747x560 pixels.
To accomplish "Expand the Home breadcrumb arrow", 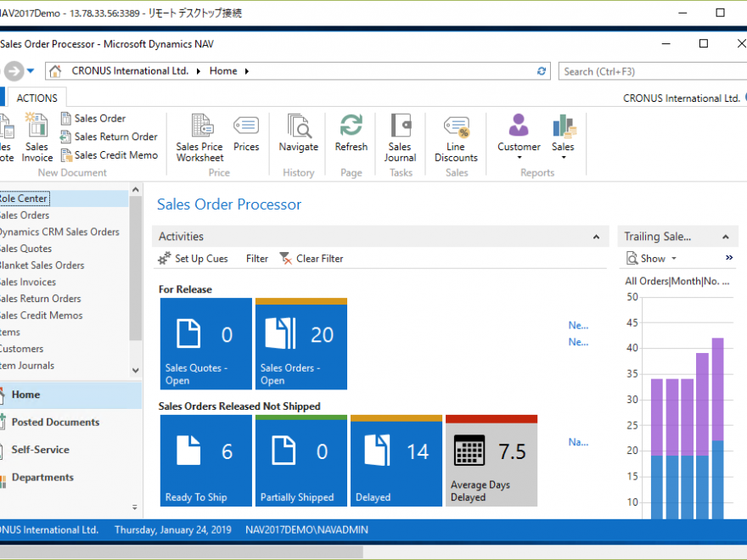I will point(247,71).
